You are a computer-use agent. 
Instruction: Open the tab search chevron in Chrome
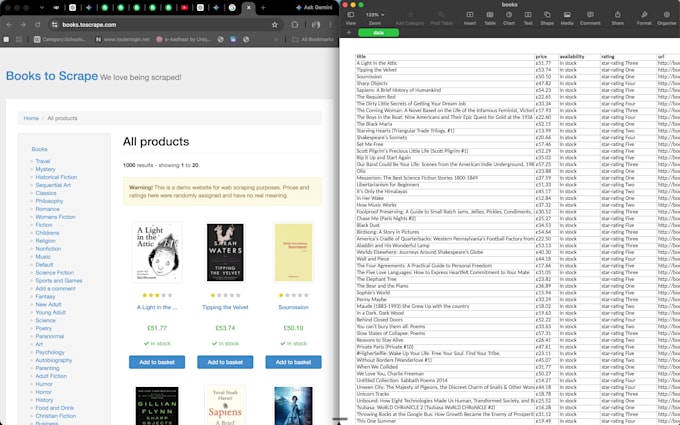[42, 7]
